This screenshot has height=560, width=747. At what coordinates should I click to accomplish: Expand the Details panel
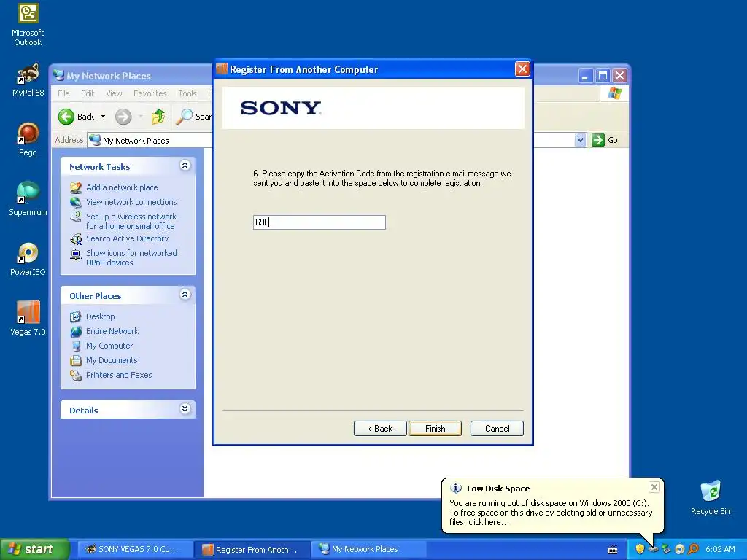click(185, 408)
